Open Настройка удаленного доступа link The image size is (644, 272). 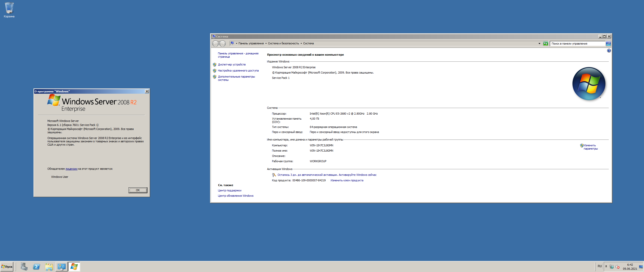point(238,71)
